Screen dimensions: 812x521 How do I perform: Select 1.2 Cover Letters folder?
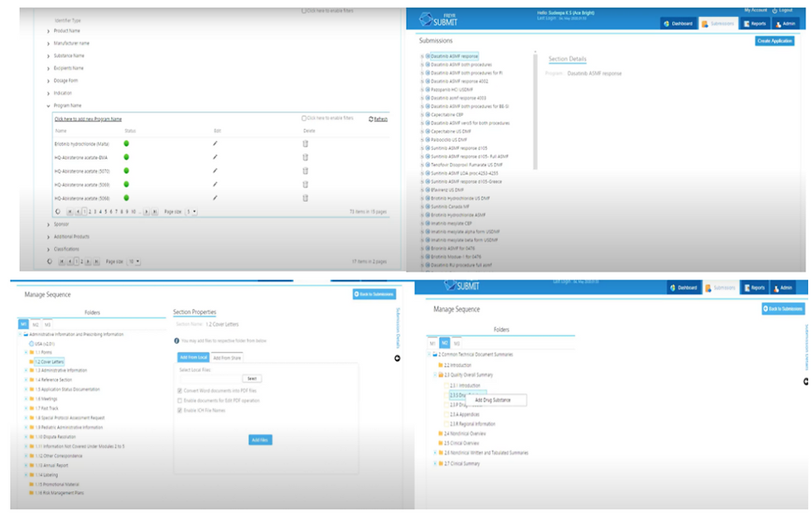point(50,361)
